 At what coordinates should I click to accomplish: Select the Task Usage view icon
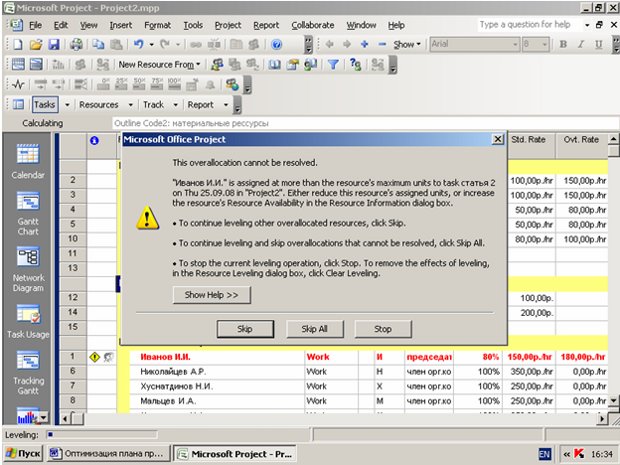[28, 317]
